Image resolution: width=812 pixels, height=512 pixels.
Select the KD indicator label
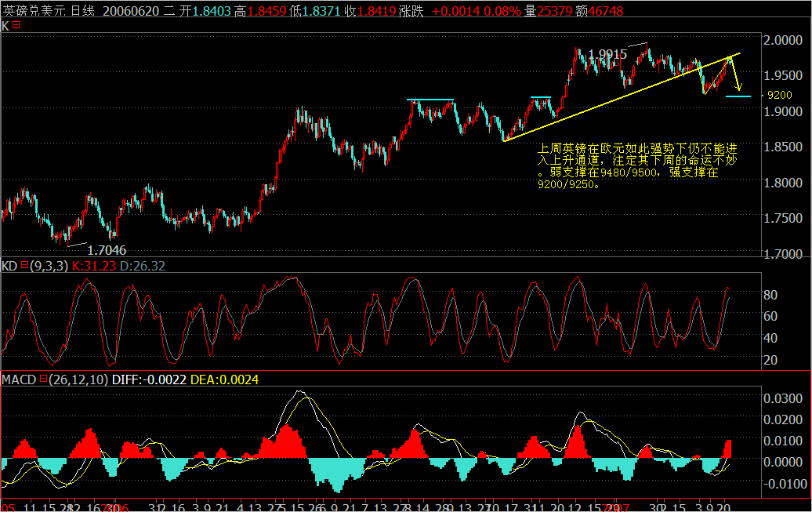tap(9, 266)
